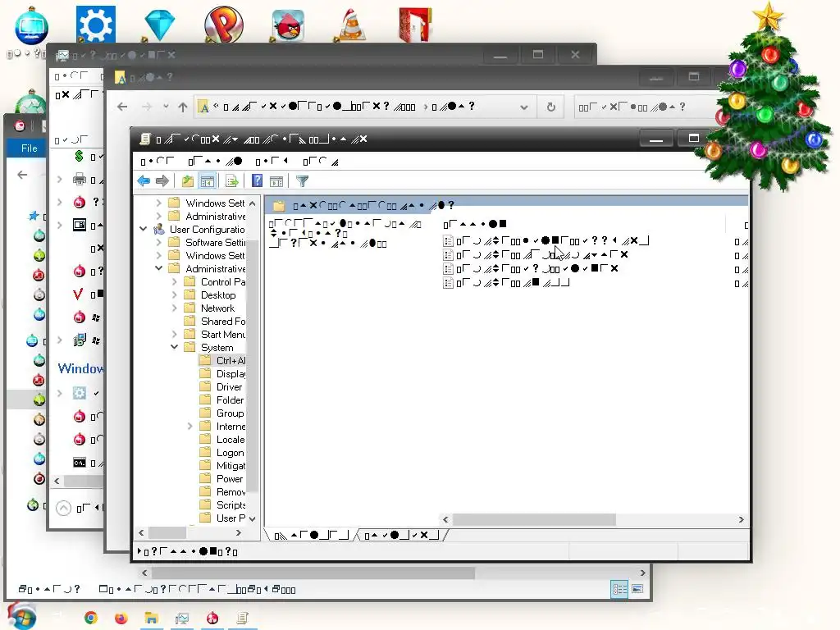Switch to large icons view at bottom right
840x630 pixels.
click(x=637, y=589)
